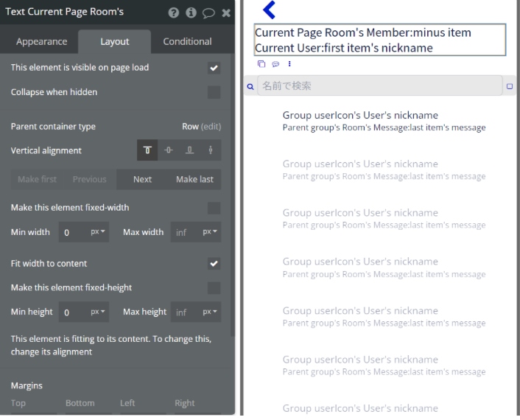Switch to the Appearance tab

point(42,41)
